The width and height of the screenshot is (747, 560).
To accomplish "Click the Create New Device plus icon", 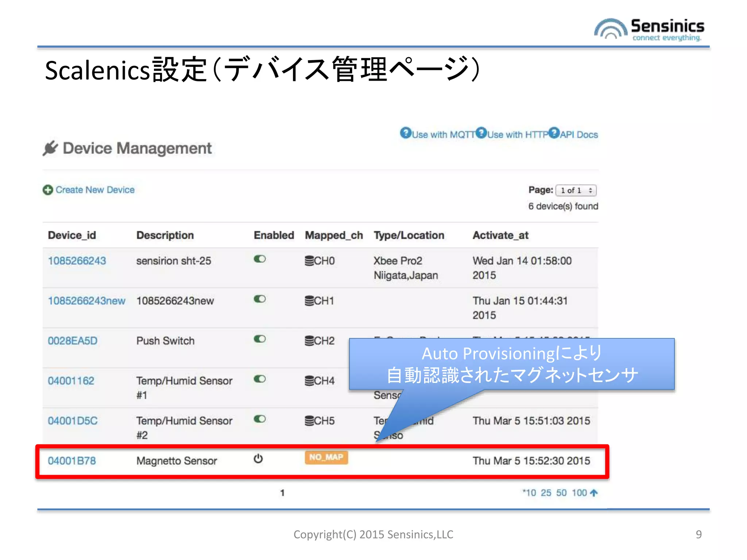I will pos(48,190).
